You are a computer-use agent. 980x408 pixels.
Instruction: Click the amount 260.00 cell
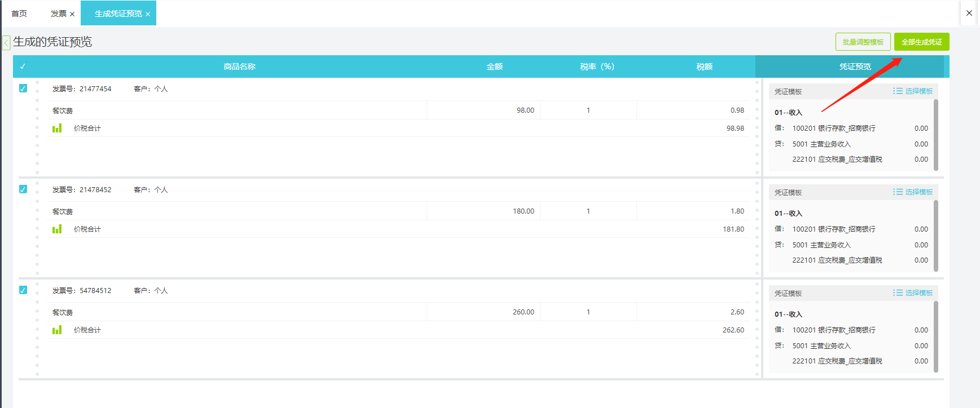click(484, 312)
